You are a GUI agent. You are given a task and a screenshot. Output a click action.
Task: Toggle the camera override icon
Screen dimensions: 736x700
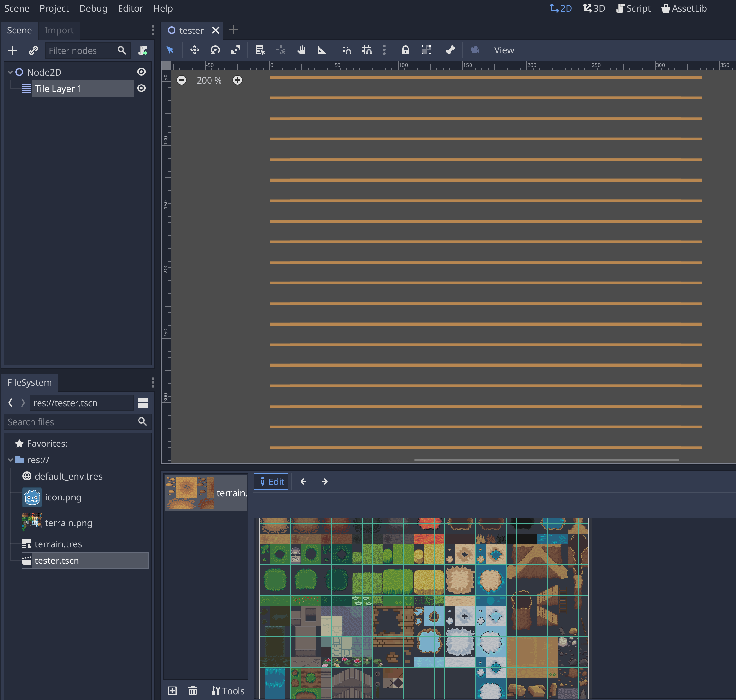click(x=474, y=50)
